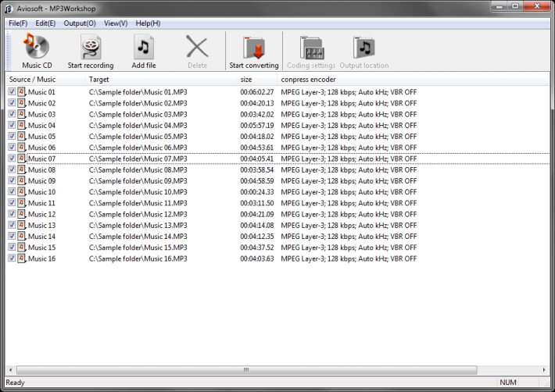Click the file icon beside Music 04
Viewport: 555px width, 392px height.
click(22, 125)
